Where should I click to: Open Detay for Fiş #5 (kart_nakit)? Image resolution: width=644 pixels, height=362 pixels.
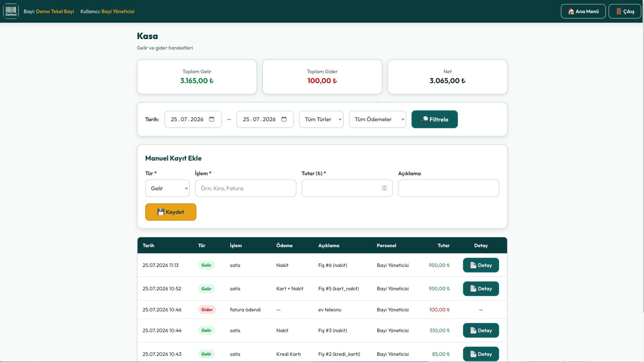(481, 288)
